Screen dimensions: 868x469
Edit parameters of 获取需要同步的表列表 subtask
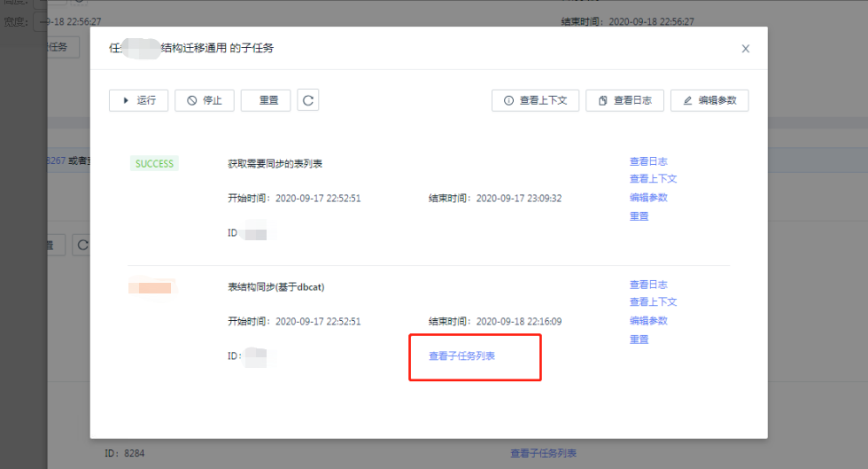pyautogui.click(x=648, y=198)
